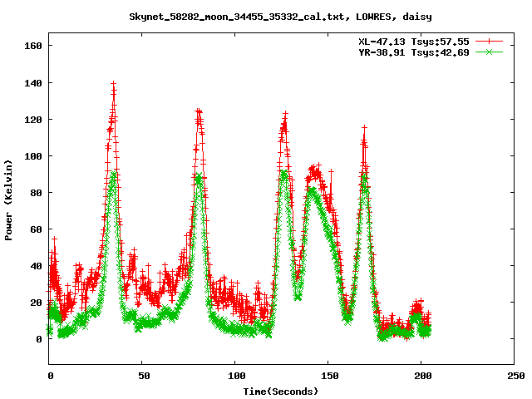Click y-axis tick label '140'

click(x=33, y=83)
